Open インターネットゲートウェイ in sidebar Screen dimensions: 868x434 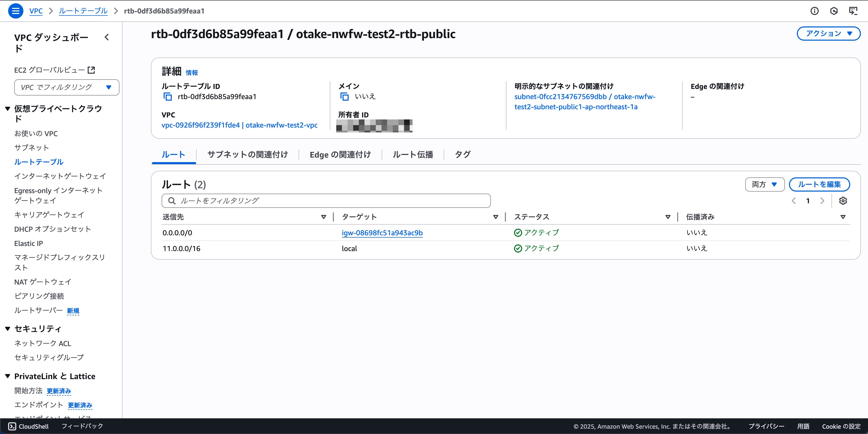[x=60, y=176]
